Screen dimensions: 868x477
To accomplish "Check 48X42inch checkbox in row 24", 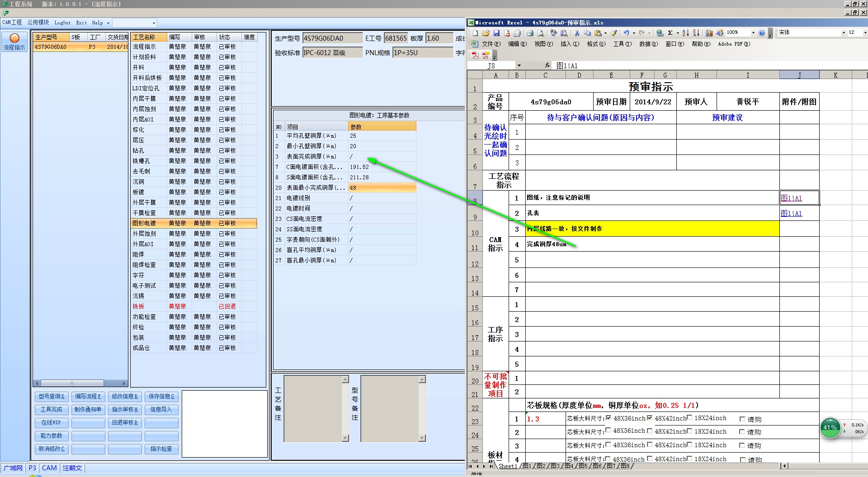I will tap(650, 431).
